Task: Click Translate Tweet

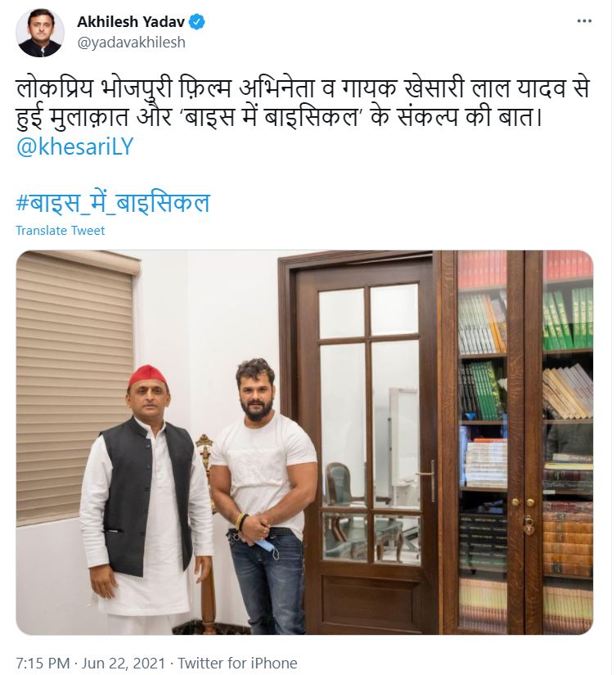Action: pos(61,231)
